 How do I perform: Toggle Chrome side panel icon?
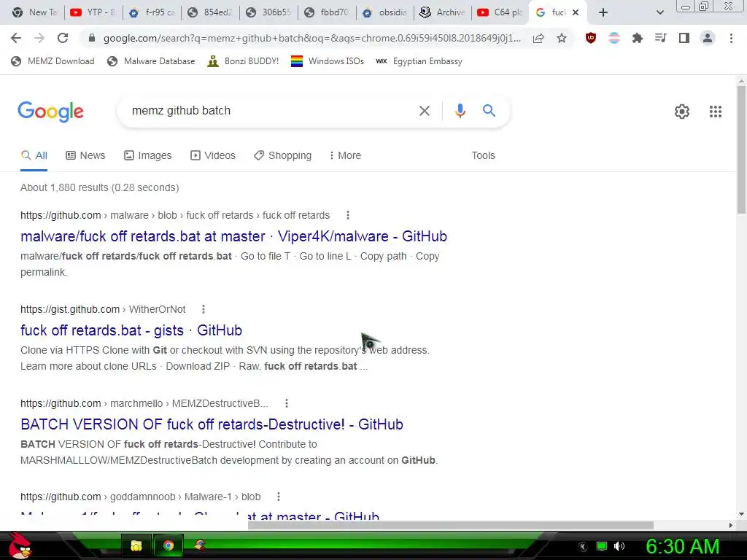(684, 38)
